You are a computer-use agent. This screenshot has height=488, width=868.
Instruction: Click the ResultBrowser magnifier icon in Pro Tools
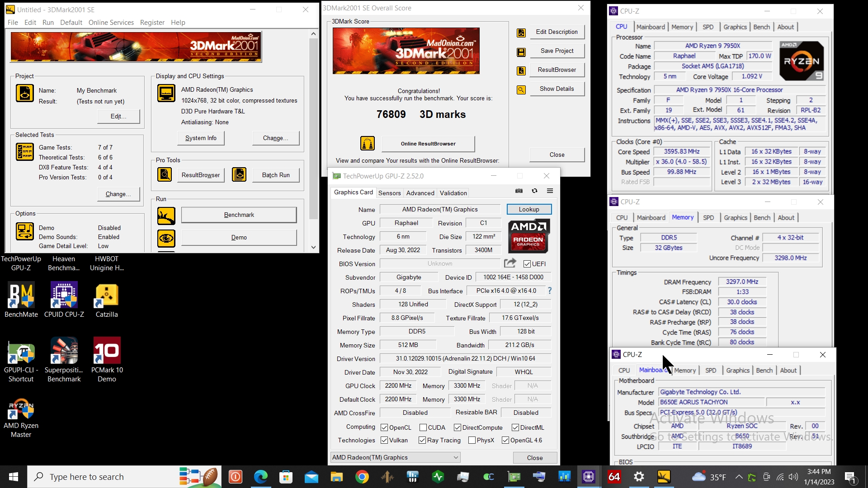coord(165,174)
